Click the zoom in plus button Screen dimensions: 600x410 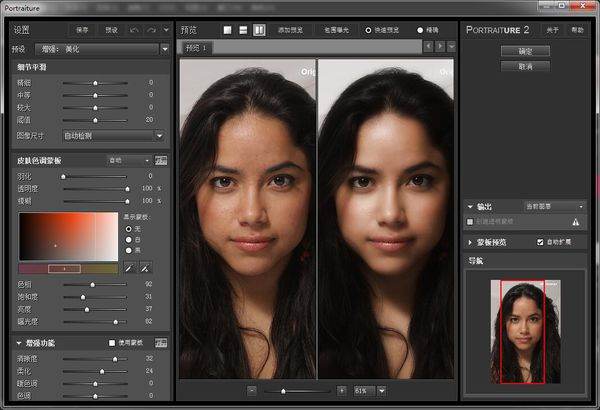click(341, 390)
